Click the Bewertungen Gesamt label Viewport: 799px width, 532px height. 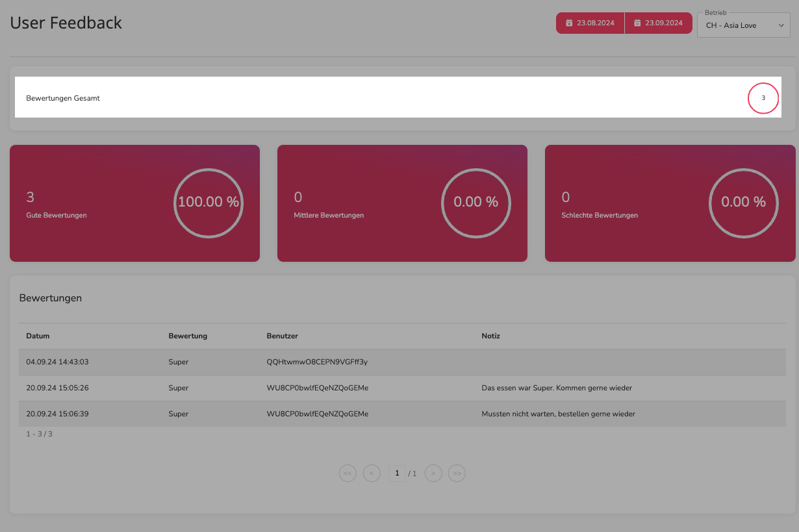point(63,98)
